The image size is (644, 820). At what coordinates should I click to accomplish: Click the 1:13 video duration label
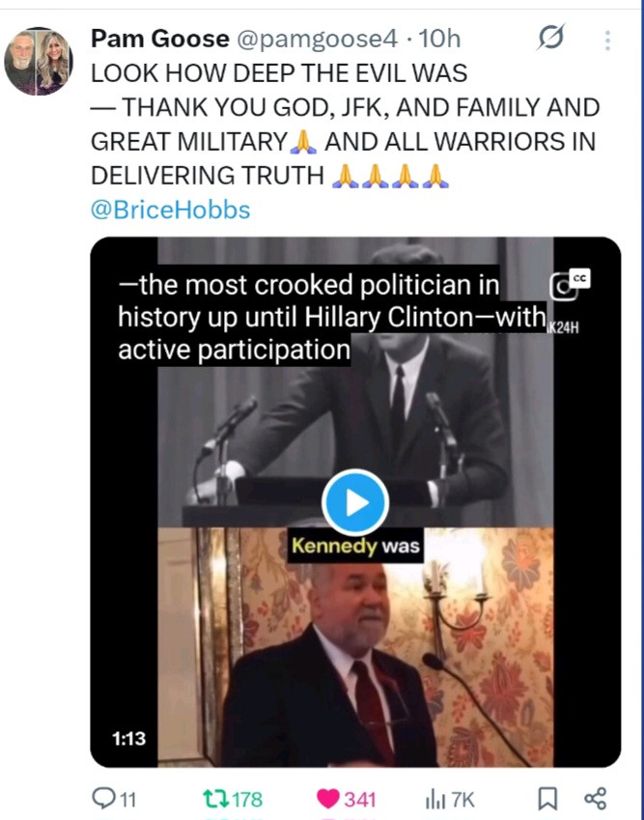[x=127, y=739]
